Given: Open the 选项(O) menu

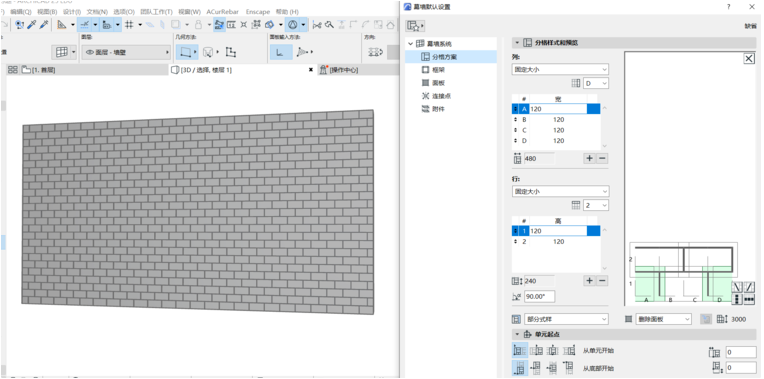Looking at the screenshot, I should (124, 11).
